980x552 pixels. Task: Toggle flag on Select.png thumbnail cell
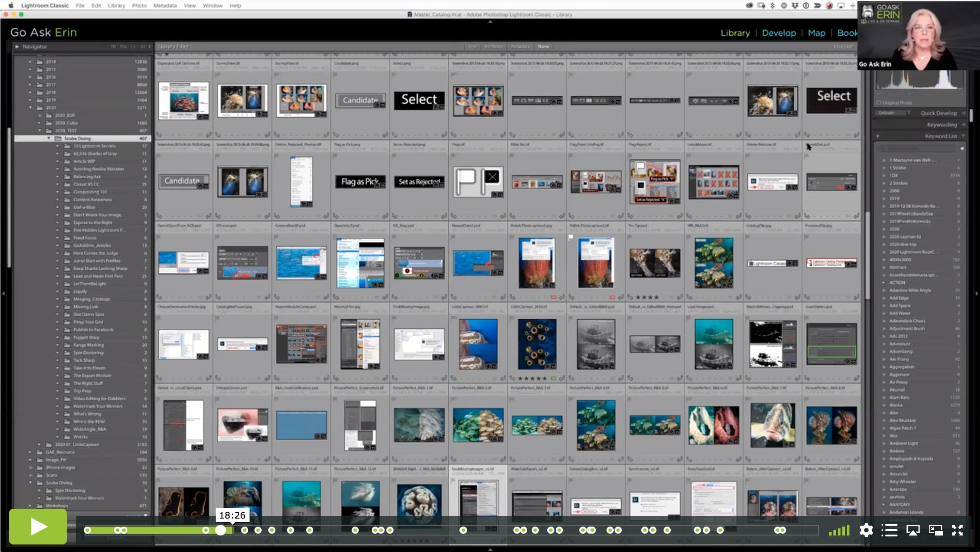[394, 74]
